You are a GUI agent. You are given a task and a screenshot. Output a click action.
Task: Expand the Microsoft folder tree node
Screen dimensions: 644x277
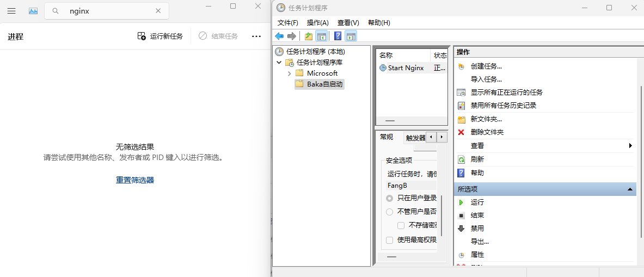[x=289, y=73]
